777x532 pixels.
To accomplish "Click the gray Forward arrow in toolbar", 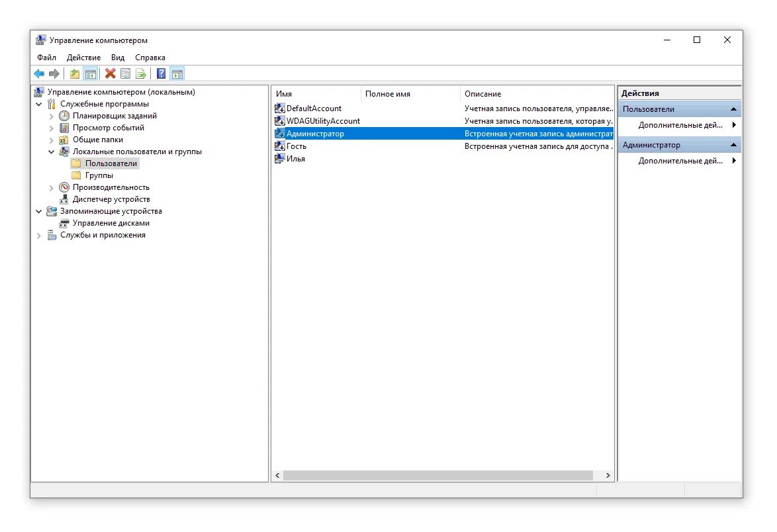I will [54, 74].
